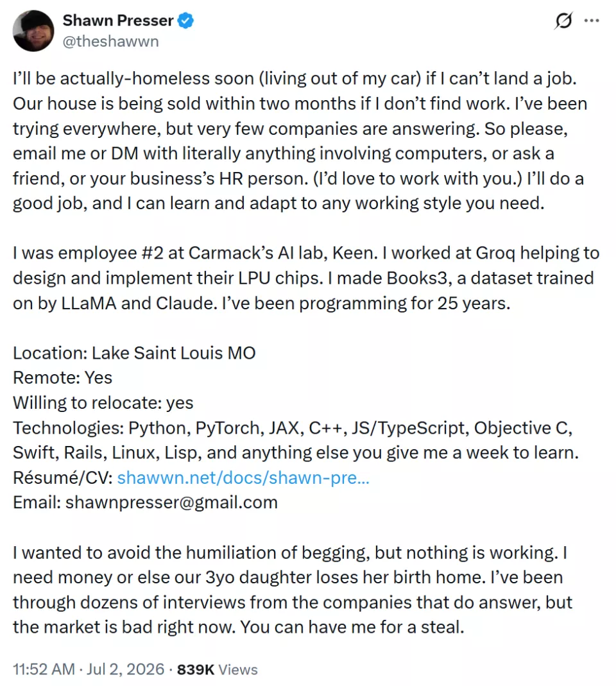Screen dimensions: 616x686
Task: Click the shawnpresser@gmail.com email address
Action: (x=171, y=502)
